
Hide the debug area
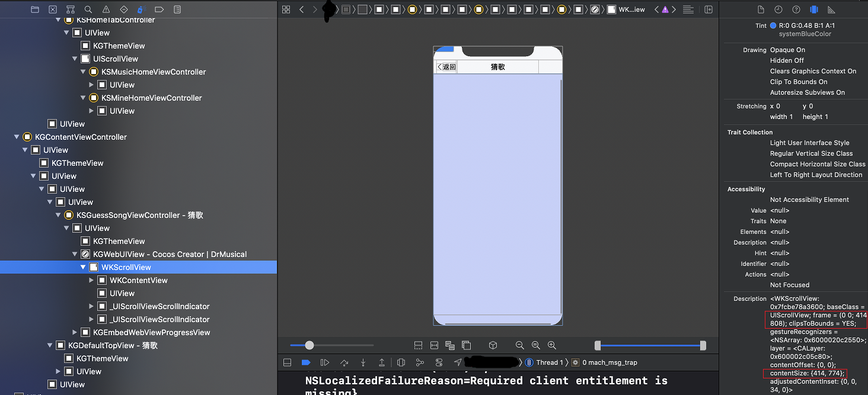[287, 362]
